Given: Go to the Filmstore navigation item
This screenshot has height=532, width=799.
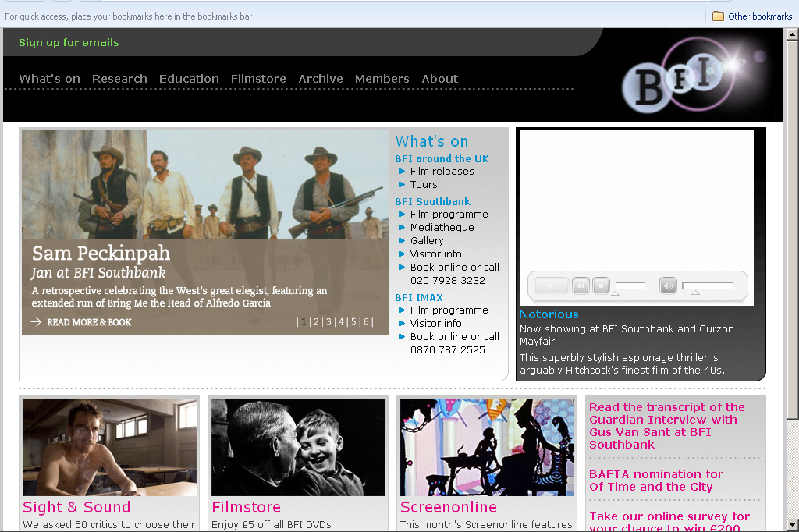Looking at the screenshot, I should pos(258,79).
